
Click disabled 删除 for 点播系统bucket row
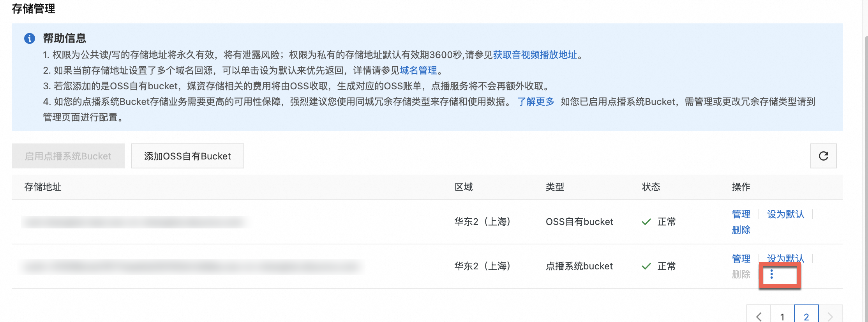coord(741,274)
